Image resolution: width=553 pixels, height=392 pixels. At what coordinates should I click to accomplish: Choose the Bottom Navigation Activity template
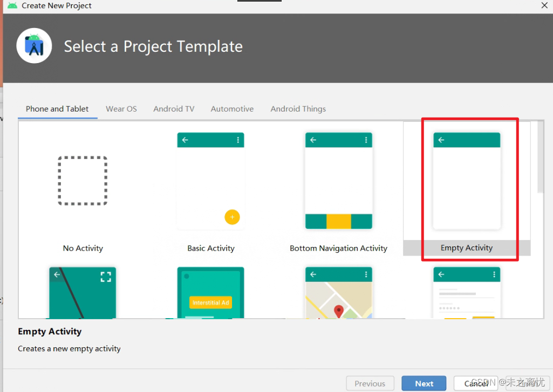(339, 181)
